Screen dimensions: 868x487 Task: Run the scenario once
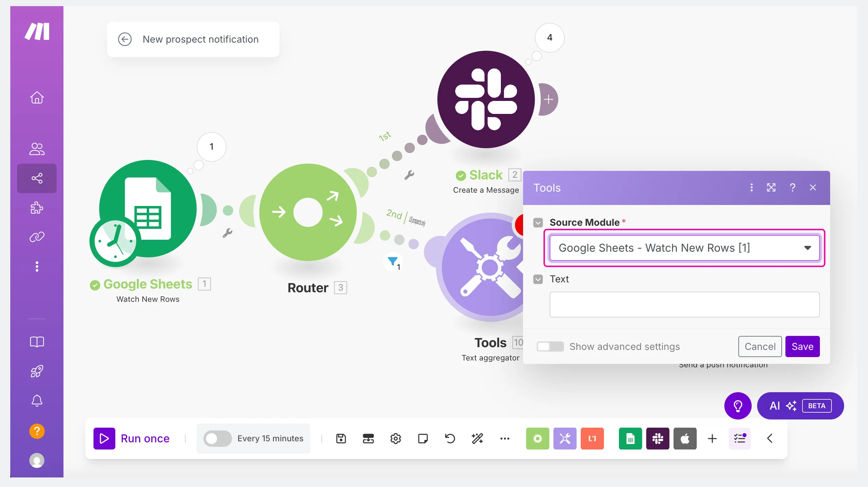131,438
